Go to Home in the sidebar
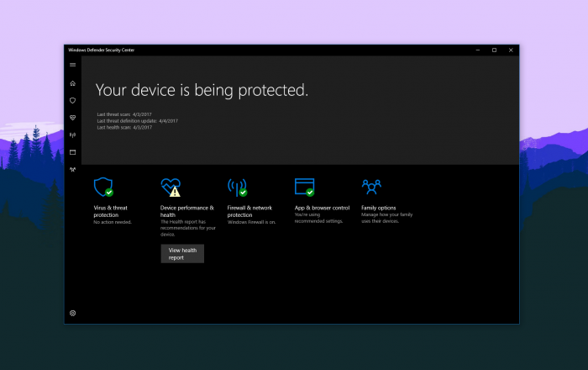588x370 pixels. [x=73, y=83]
